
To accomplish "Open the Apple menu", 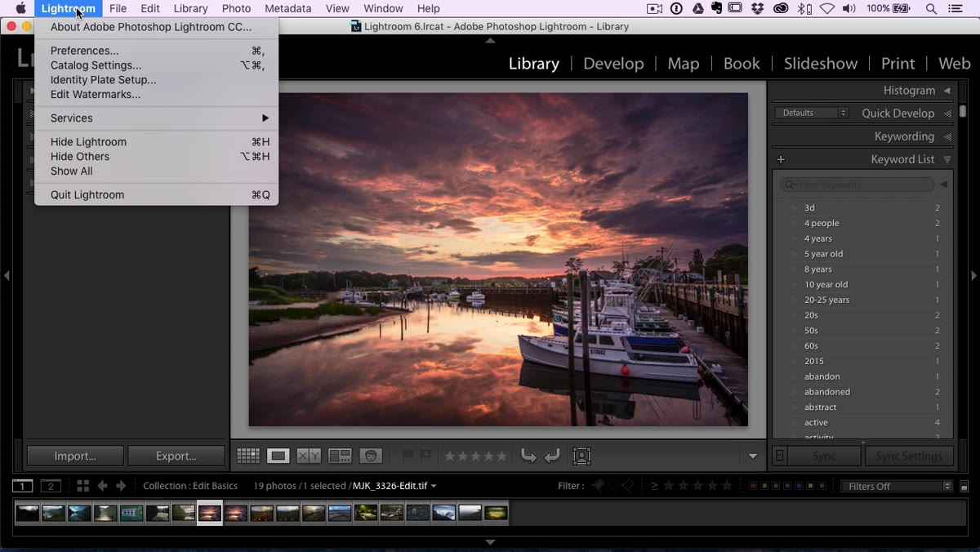I will (21, 8).
